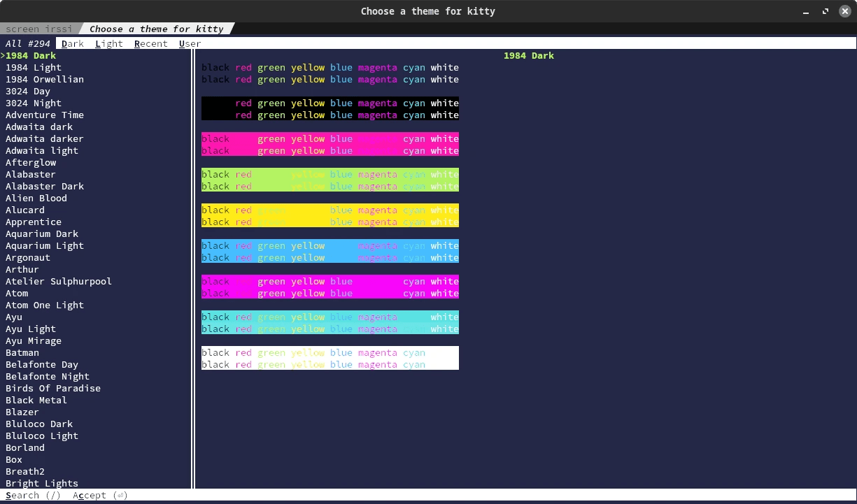Choose the 'Black Metal' theme

pyautogui.click(x=36, y=400)
